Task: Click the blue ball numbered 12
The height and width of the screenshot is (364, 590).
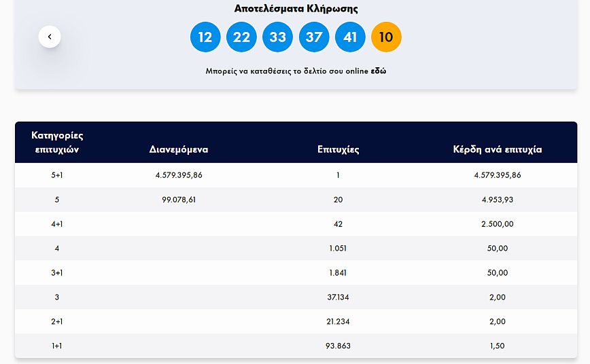Action: (205, 37)
